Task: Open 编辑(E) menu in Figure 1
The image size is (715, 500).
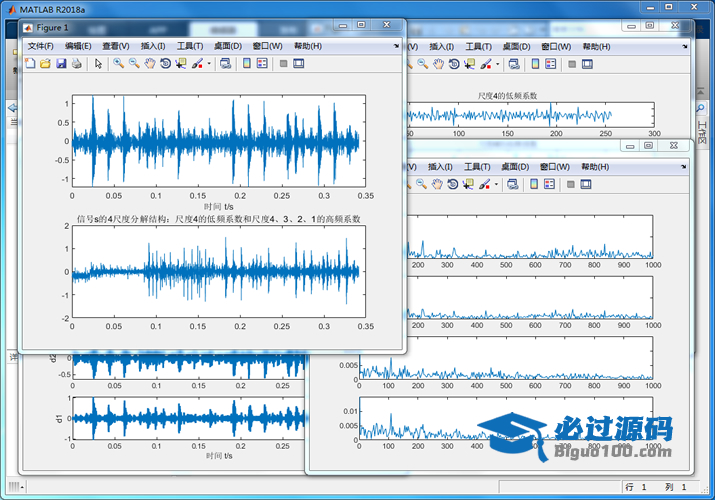Action: tap(78, 46)
